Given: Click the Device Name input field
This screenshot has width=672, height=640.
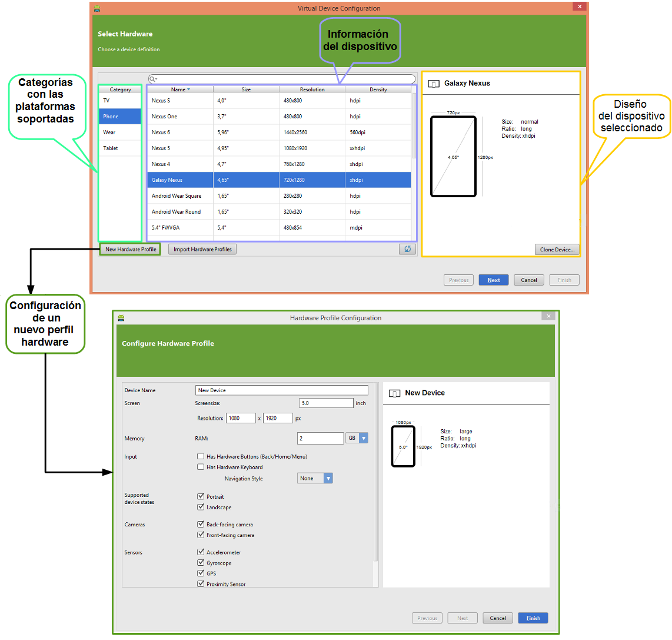Looking at the screenshot, I should pos(282,390).
